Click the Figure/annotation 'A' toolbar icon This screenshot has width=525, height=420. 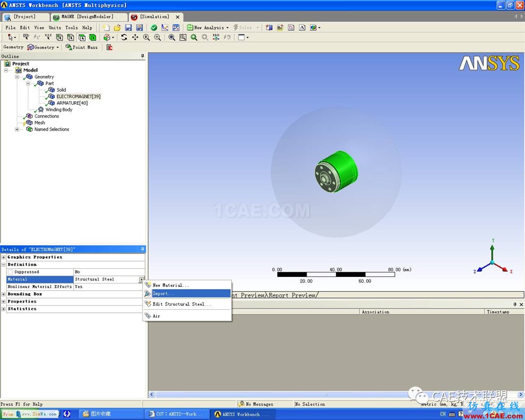pyautogui.click(x=302, y=28)
